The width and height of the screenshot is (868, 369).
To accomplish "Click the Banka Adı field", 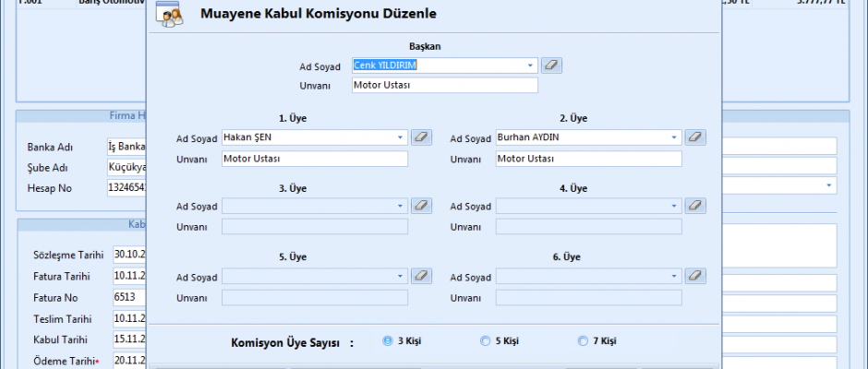I will (x=127, y=147).
